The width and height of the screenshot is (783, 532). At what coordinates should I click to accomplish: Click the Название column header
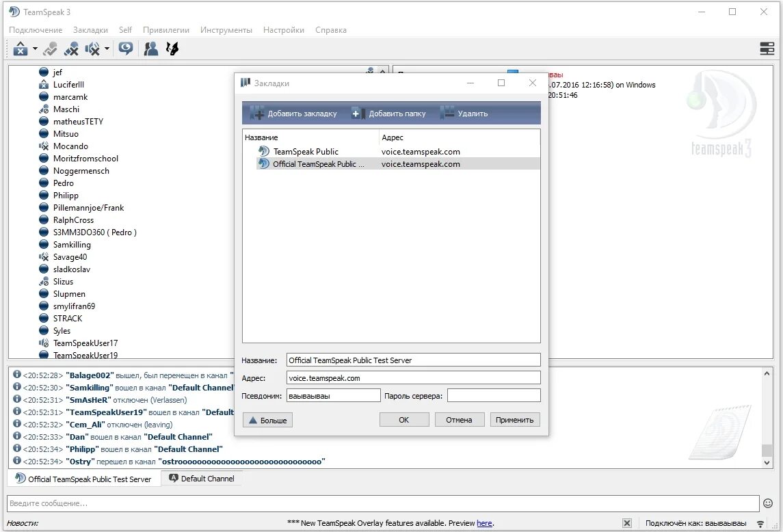coord(310,137)
